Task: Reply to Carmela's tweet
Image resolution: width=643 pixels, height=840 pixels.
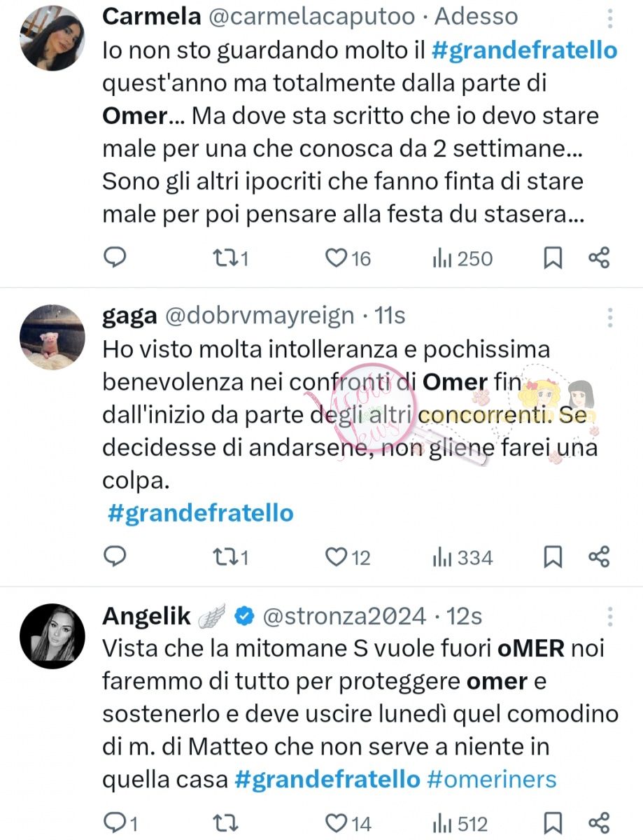Action: pos(115,258)
